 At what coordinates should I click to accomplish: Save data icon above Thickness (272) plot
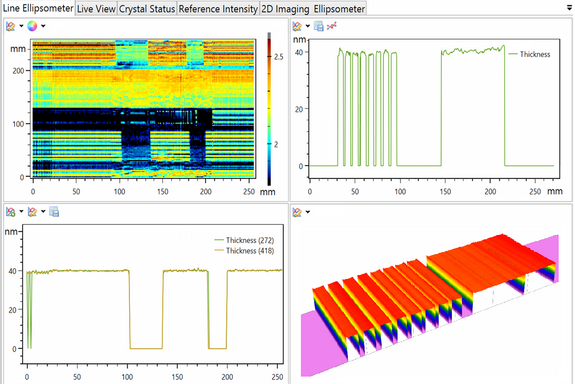(x=54, y=212)
